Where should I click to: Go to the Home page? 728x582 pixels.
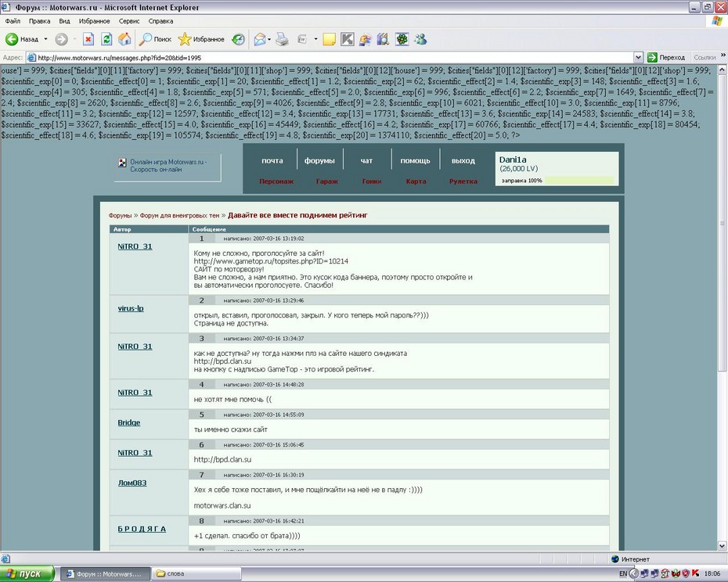pos(124,39)
